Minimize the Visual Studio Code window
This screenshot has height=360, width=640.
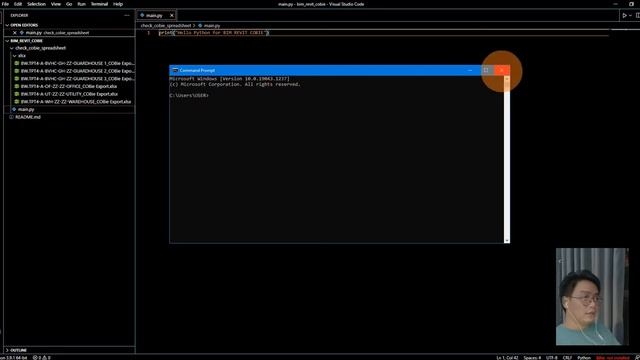tap(616, 4)
